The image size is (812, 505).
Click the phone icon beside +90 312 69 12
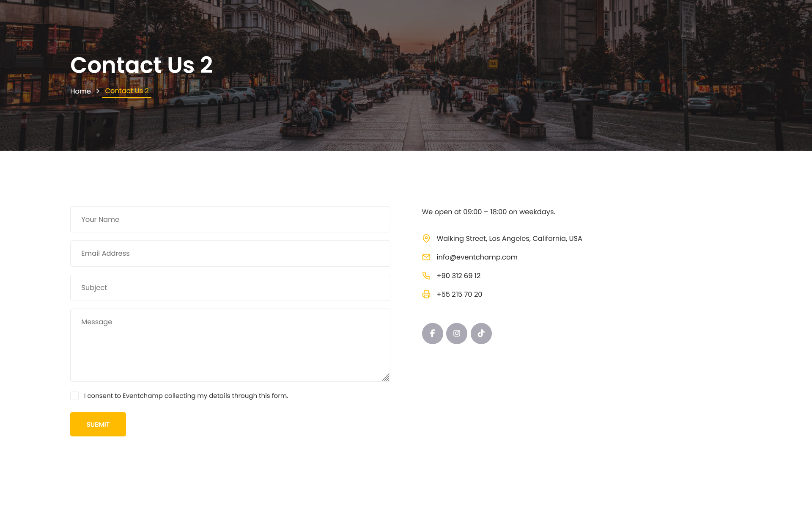click(x=426, y=276)
